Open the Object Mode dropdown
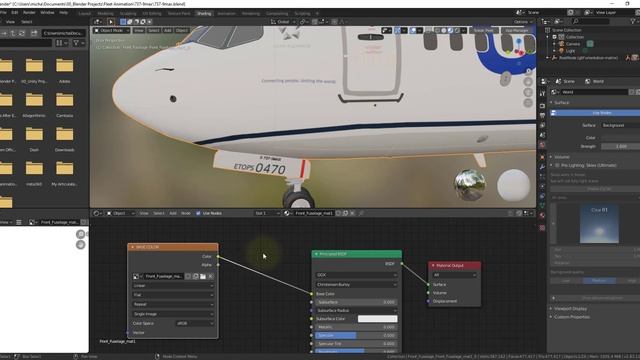This screenshot has width=640, height=360. click(112, 30)
